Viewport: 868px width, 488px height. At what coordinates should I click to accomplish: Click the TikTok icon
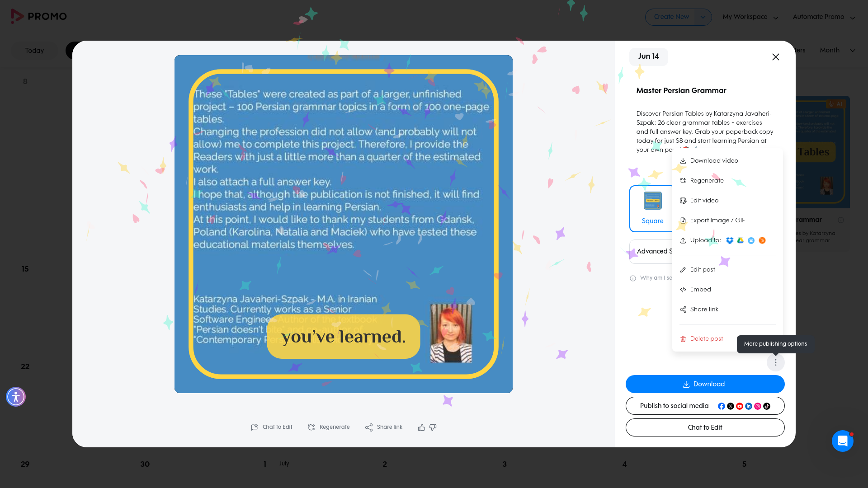pyautogui.click(x=767, y=406)
